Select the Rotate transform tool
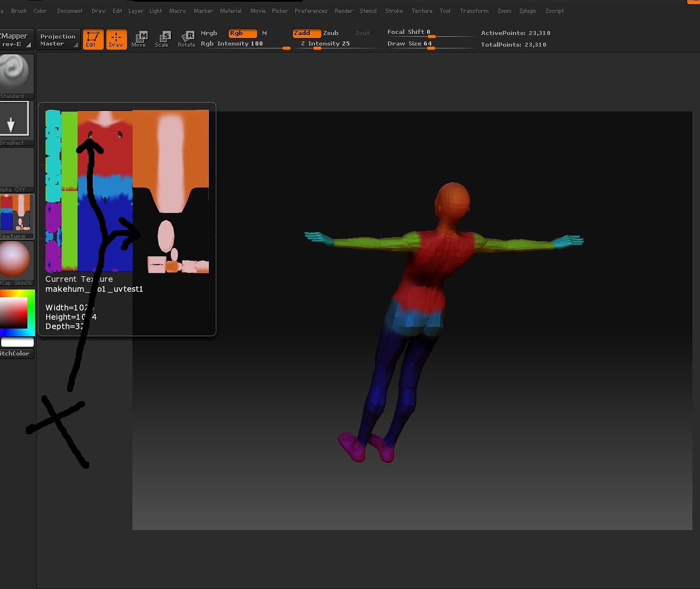The image size is (700, 589). pyautogui.click(x=187, y=39)
